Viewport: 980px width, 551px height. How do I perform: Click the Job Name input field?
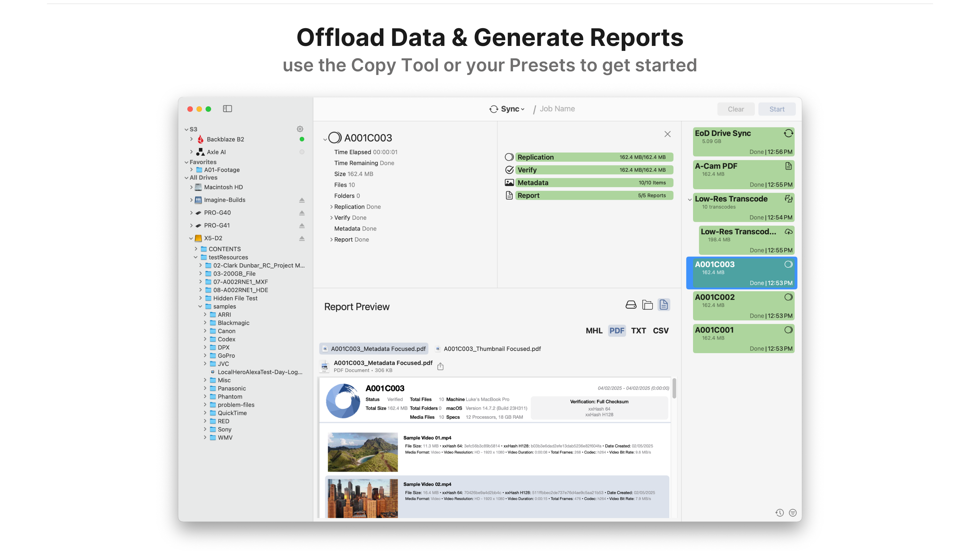pyautogui.click(x=557, y=109)
